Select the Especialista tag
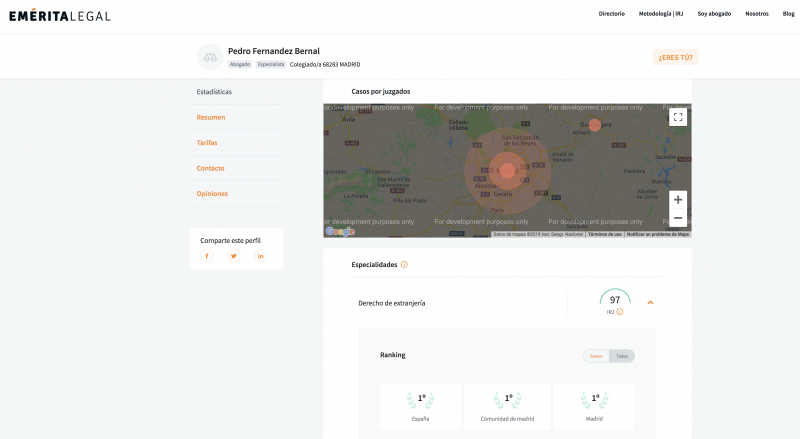The width and height of the screenshot is (800, 439). click(271, 64)
